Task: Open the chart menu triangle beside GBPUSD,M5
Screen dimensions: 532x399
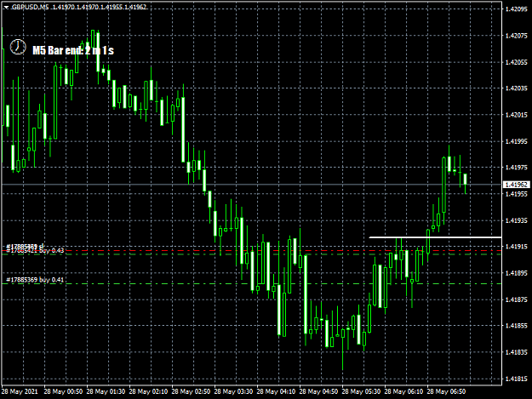Action: (x=6, y=8)
